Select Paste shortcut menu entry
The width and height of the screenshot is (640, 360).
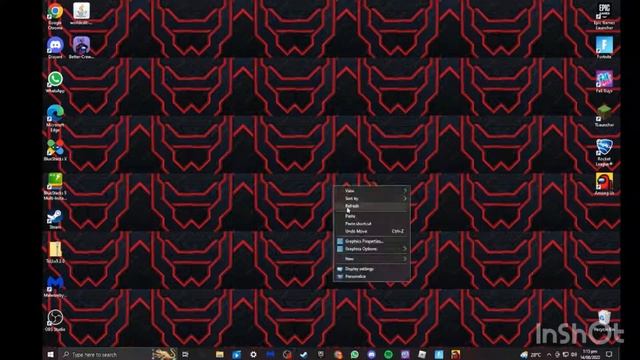click(x=372, y=224)
